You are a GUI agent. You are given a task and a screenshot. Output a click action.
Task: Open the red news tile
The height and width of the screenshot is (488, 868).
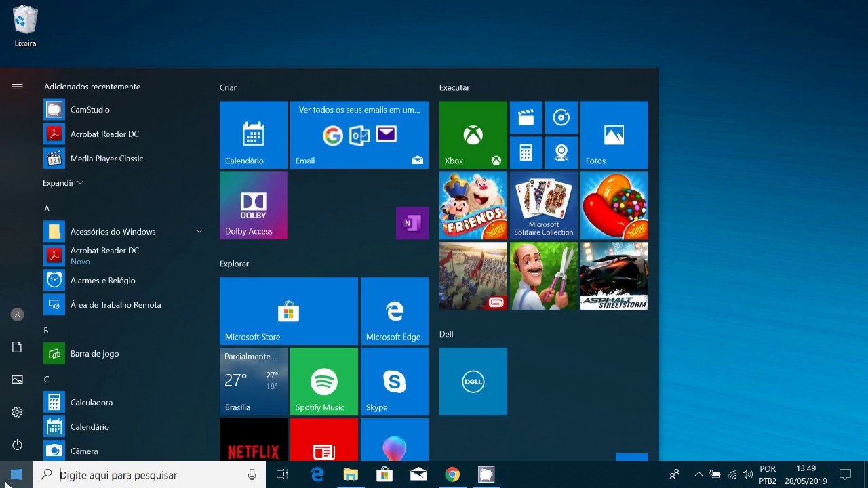(x=323, y=440)
